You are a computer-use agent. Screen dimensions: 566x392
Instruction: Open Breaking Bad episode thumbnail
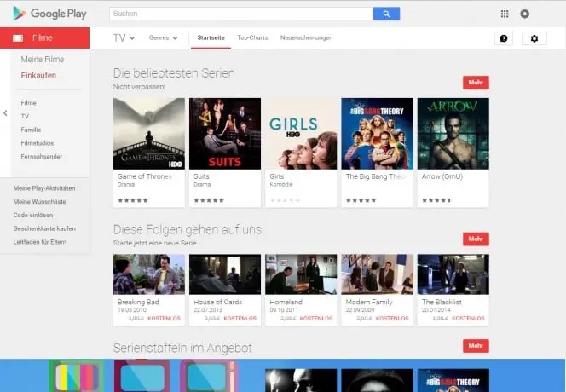[x=148, y=274]
